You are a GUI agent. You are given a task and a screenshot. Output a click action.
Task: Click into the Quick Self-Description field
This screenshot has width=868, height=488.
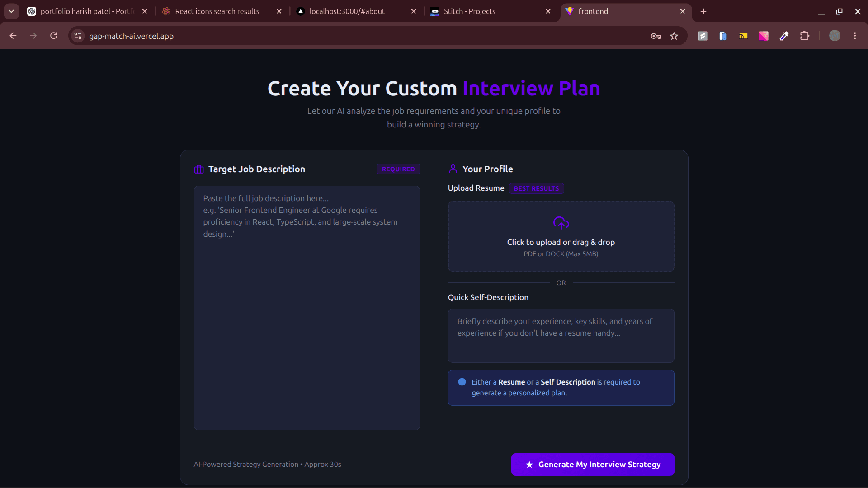tap(561, 336)
